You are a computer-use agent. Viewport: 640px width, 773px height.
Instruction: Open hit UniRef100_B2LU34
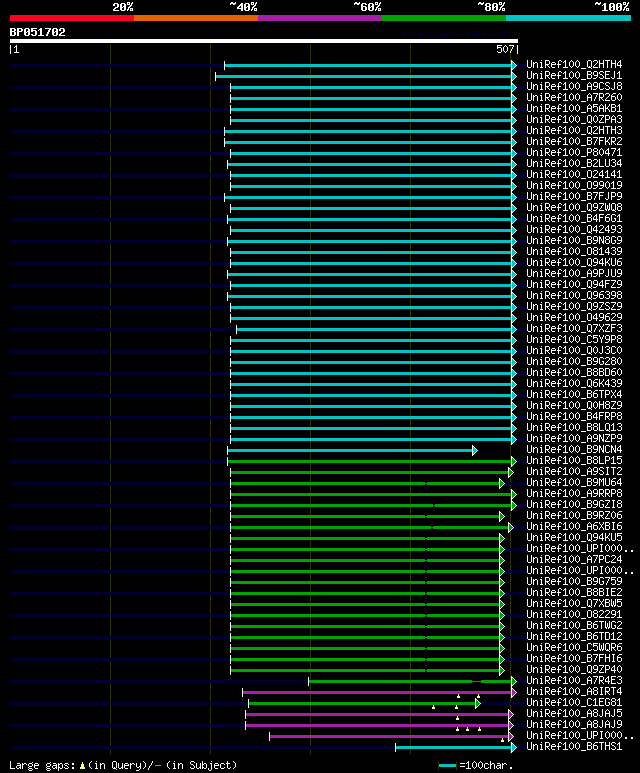[574, 164]
